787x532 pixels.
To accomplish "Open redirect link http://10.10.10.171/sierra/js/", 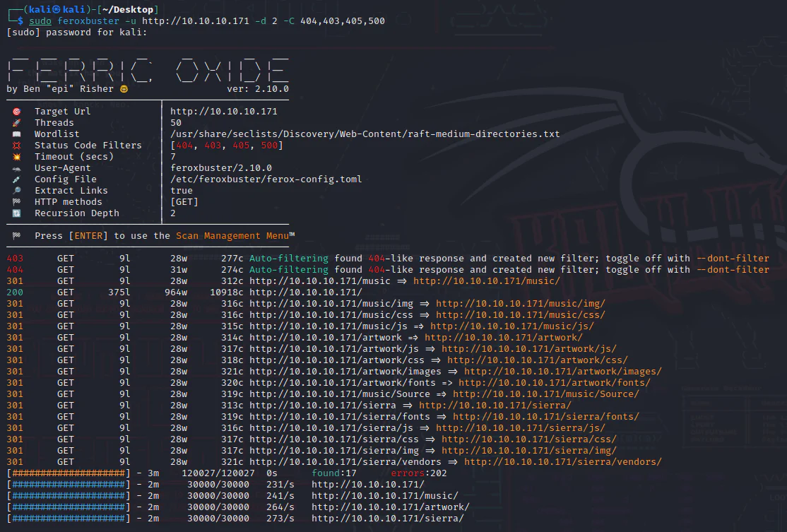I will (x=521, y=427).
